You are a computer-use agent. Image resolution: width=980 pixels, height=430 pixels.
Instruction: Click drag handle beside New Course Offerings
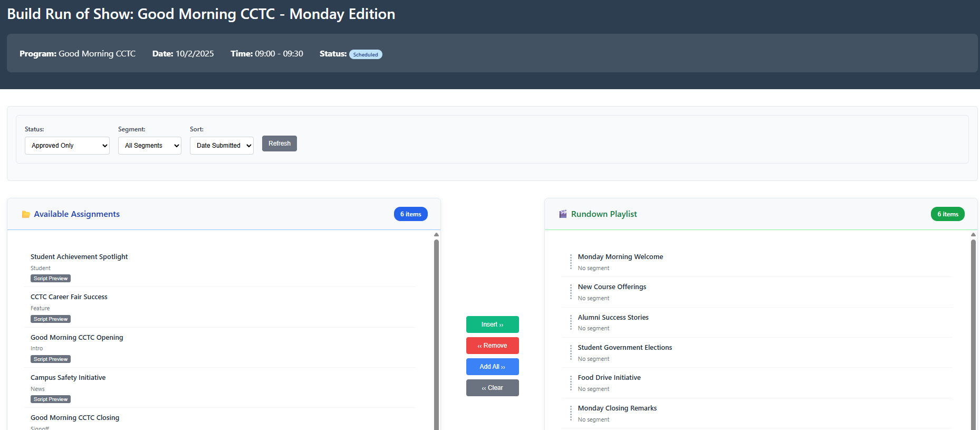[571, 292]
